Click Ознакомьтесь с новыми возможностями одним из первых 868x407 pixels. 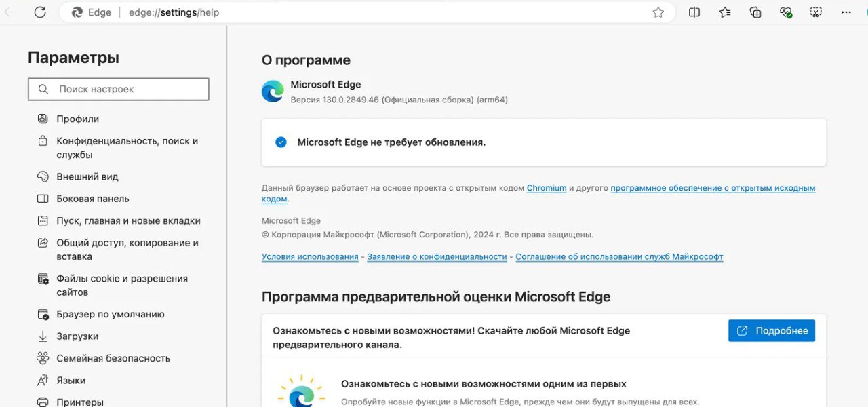[x=484, y=384]
